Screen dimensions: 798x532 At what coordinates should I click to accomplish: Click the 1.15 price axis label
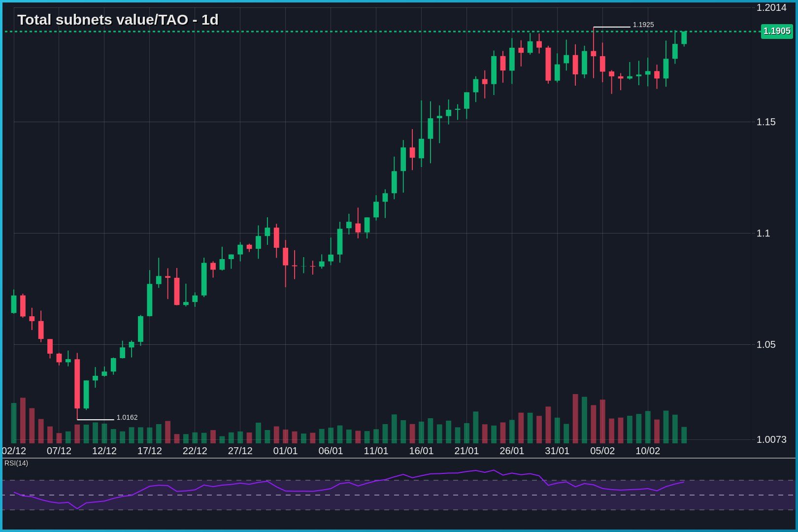pos(766,122)
